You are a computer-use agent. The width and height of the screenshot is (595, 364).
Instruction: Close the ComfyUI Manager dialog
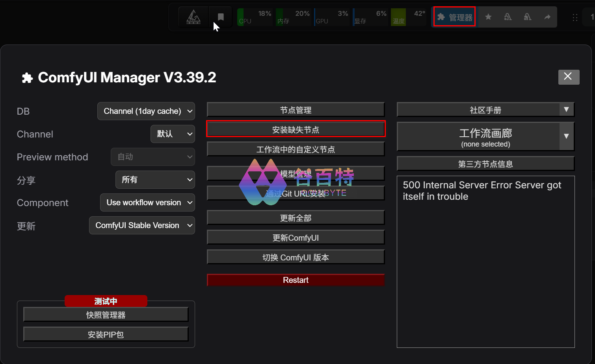point(568,77)
